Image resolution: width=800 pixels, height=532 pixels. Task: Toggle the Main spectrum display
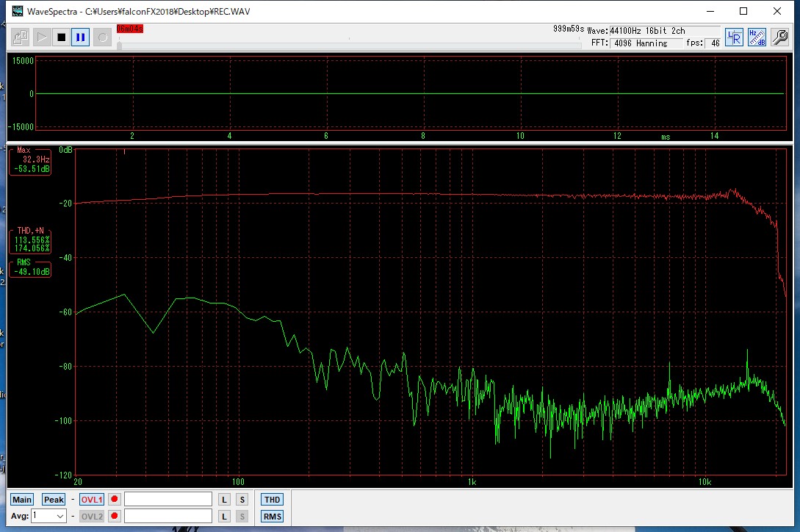coord(22,500)
